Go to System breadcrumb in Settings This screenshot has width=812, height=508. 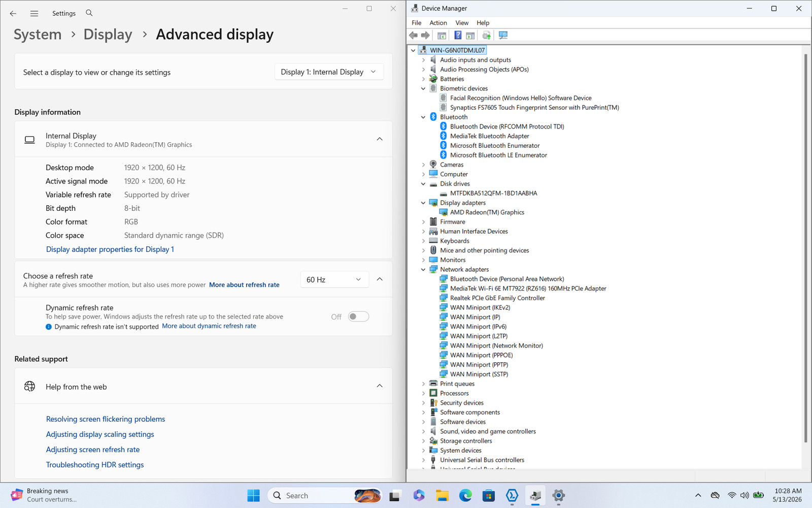click(38, 35)
